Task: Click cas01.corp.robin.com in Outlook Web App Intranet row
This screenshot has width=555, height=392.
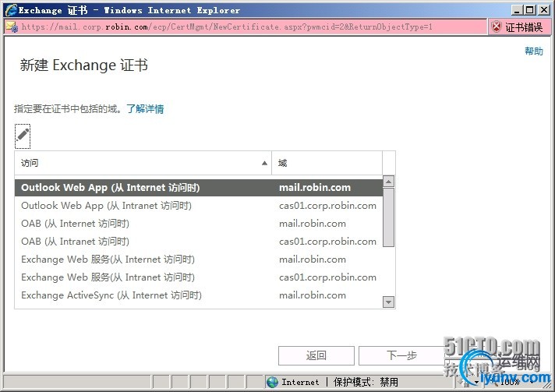Action: pos(327,206)
